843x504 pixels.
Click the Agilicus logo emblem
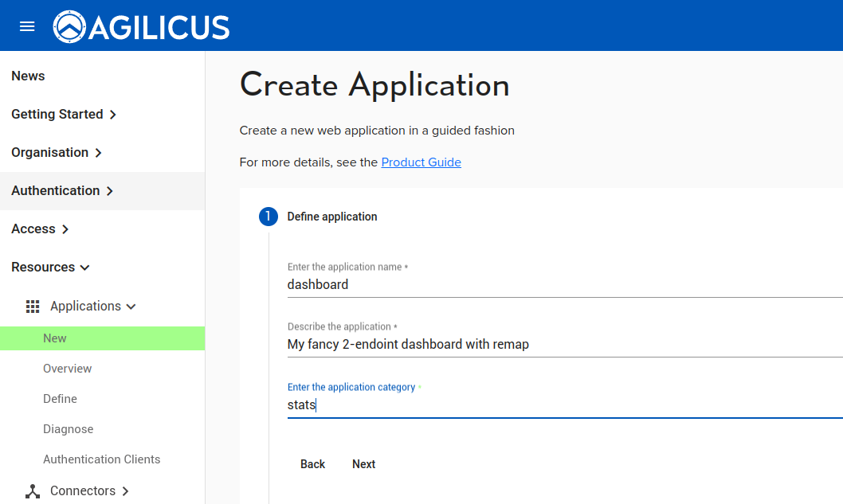coord(69,27)
